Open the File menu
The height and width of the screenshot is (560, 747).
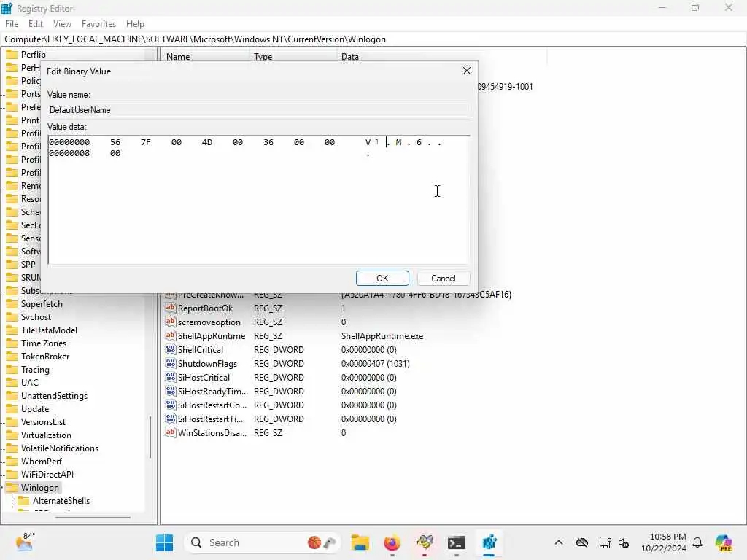coord(12,24)
